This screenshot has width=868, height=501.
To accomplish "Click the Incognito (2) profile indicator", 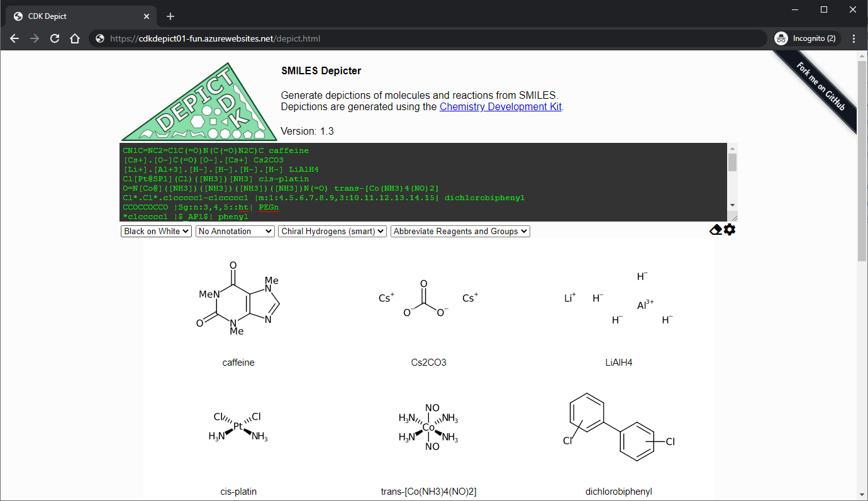I will click(806, 38).
